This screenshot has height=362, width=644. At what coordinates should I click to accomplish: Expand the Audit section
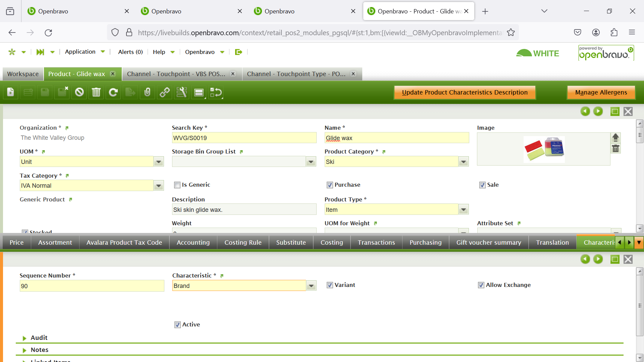39,338
